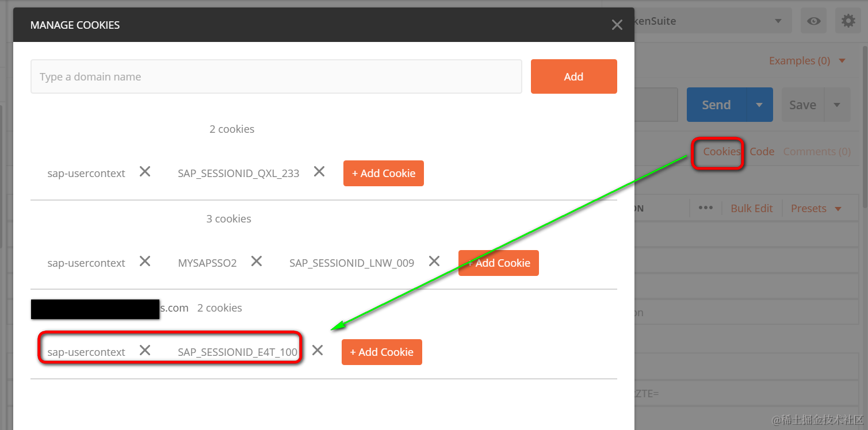The image size is (868, 430).
Task: Click the Bulk Edit link
Action: [x=752, y=208]
